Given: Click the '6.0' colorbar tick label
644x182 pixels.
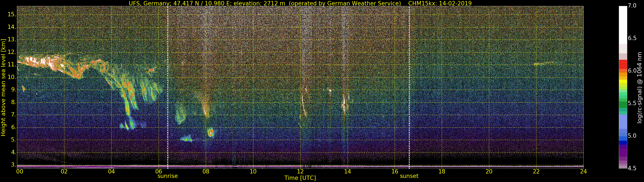Looking at the screenshot, I should tap(632, 71).
